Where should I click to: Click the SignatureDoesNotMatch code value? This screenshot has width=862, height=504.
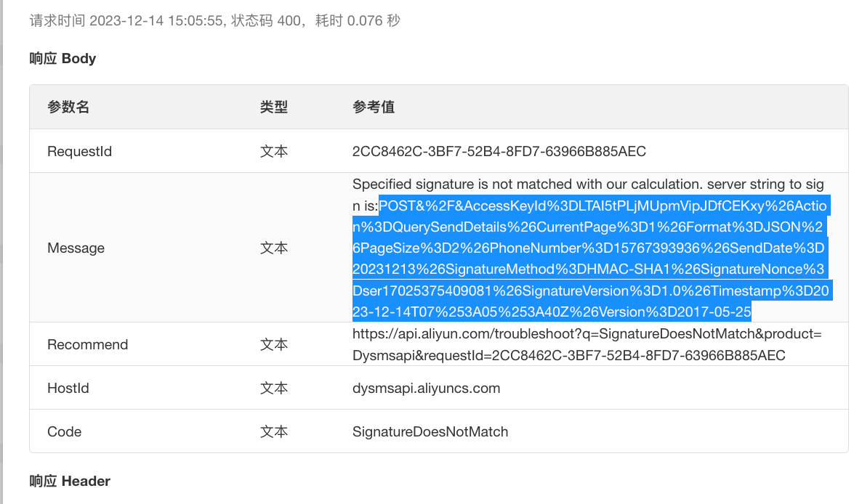tap(430, 432)
